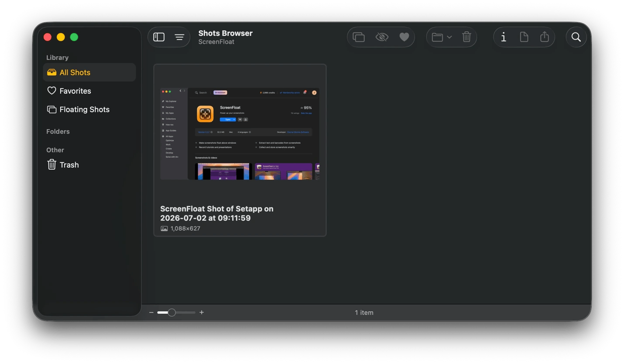Zoom the window with the green button

point(74,37)
